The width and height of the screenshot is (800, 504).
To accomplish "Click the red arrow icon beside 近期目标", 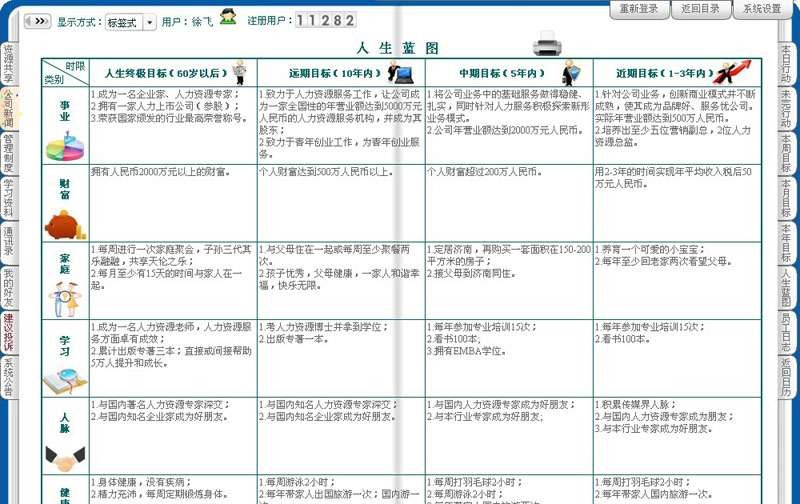I will [x=733, y=72].
